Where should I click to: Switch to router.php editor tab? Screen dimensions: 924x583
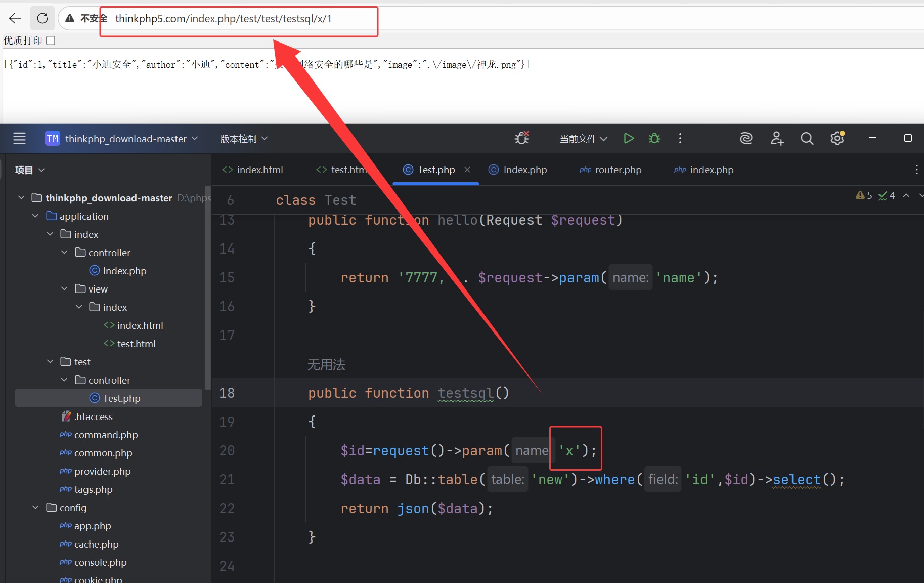[610, 170]
